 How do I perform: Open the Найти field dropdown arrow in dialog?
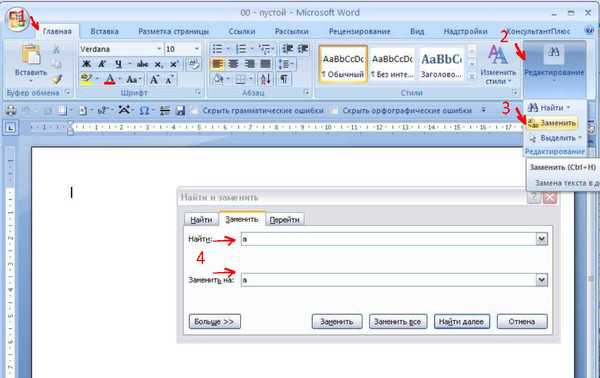[x=541, y=239]
